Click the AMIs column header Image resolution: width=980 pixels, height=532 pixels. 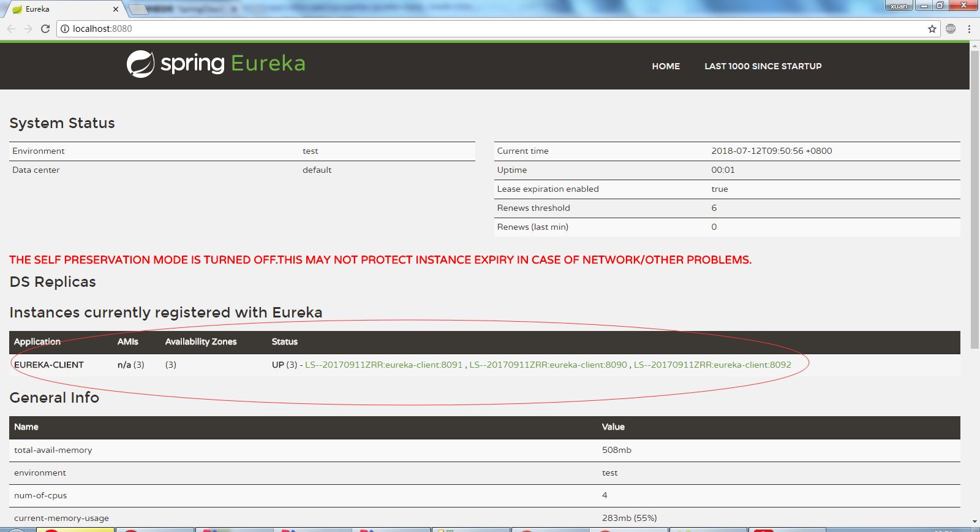(128, 341)
